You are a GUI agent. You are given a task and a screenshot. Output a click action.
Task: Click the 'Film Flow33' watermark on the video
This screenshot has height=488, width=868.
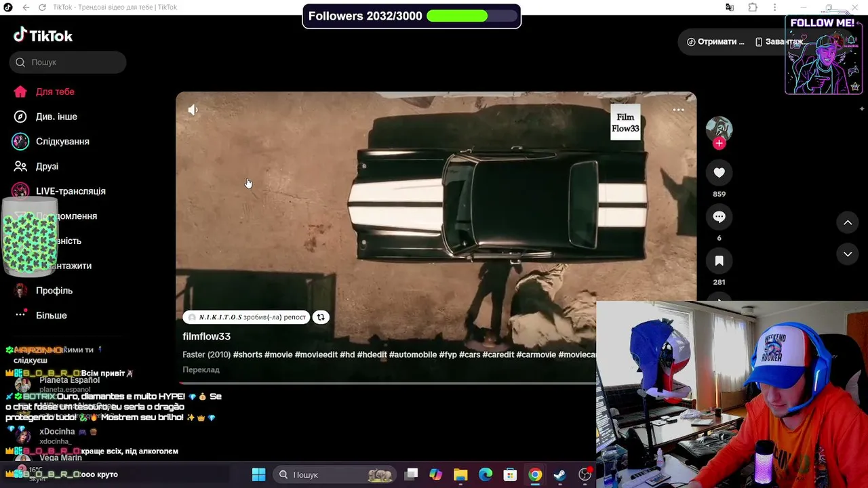(x=625, y=123)
